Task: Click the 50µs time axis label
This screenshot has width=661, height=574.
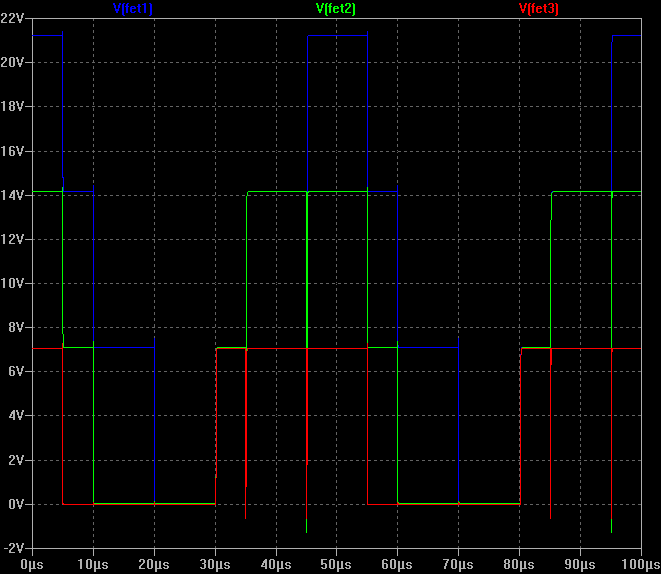Action: click(x=336, y=565)
